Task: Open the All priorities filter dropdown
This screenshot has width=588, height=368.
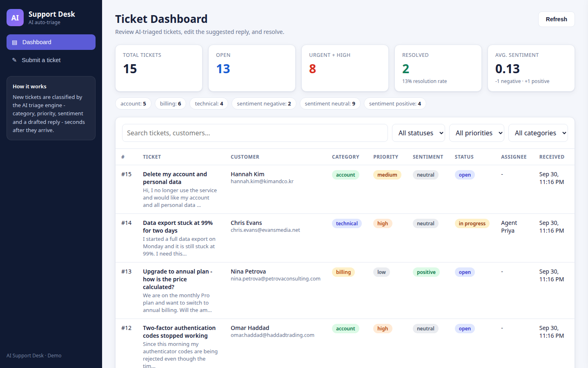Action: coord(477,133)
